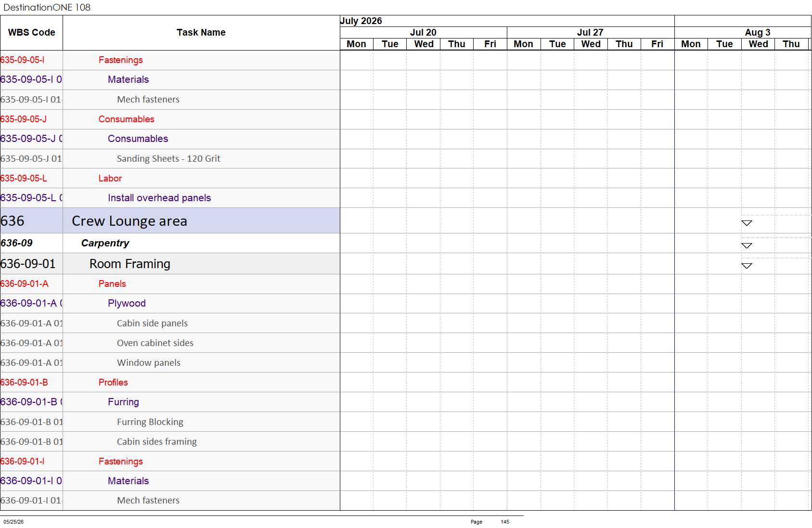Click the Crew Lounge area summary marker
Screen dimensions: 812x528
[x=747, y=223]
